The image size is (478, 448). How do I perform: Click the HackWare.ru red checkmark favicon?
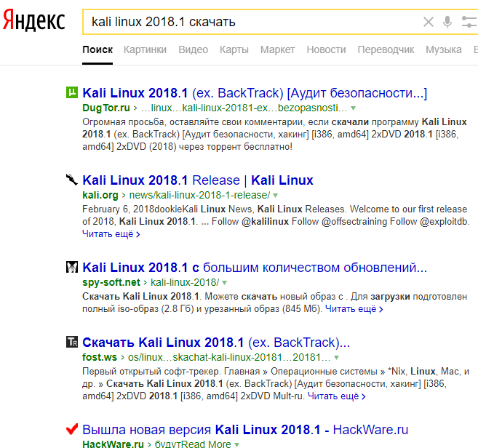pyautogui.click(x=72, y=429)
